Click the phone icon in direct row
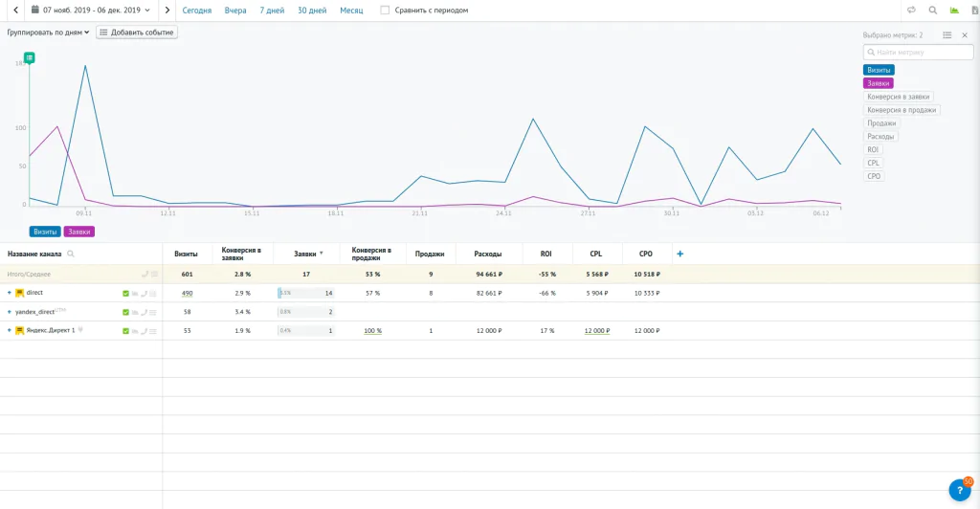This screenshot has width=980, height=509. 144,294
